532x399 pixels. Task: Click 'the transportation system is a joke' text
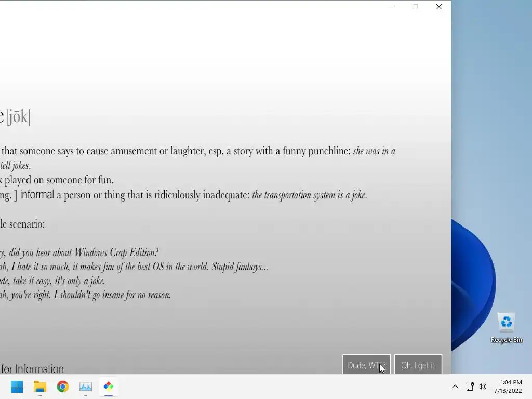(x=310, y=195)
